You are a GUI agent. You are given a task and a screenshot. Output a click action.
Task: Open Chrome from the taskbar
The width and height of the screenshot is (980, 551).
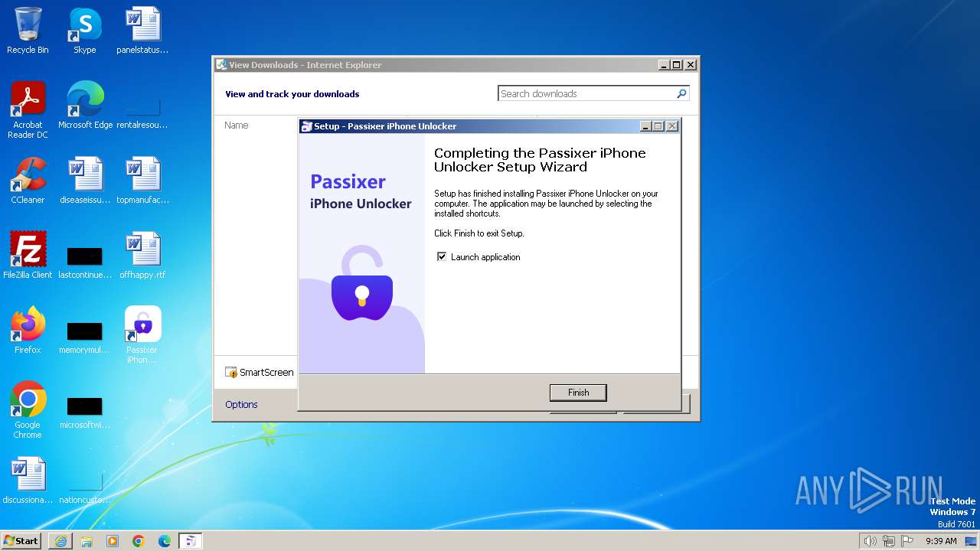pyautogui.click(x=139, y=541)
